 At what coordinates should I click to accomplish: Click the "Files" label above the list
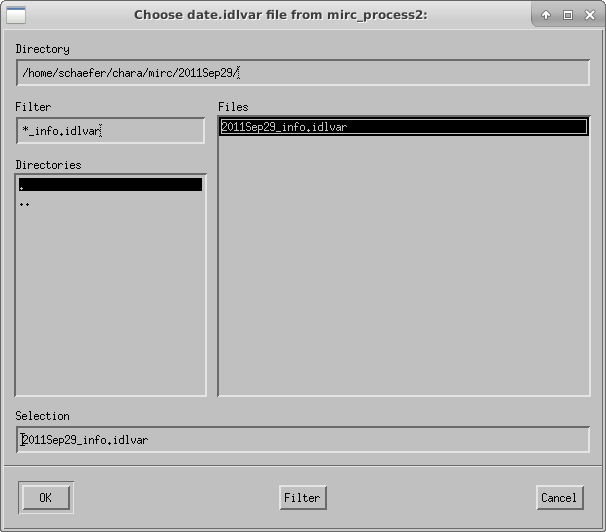(233, 107)
